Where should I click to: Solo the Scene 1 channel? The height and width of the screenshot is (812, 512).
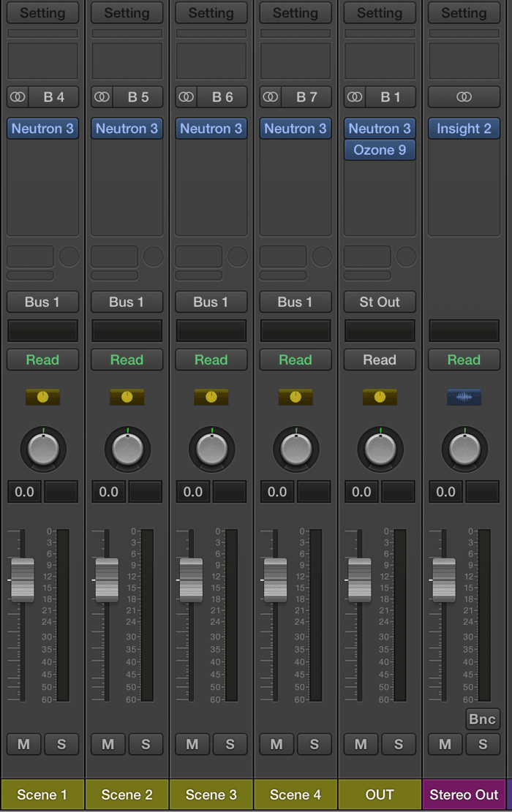click(x=61, y=744)
